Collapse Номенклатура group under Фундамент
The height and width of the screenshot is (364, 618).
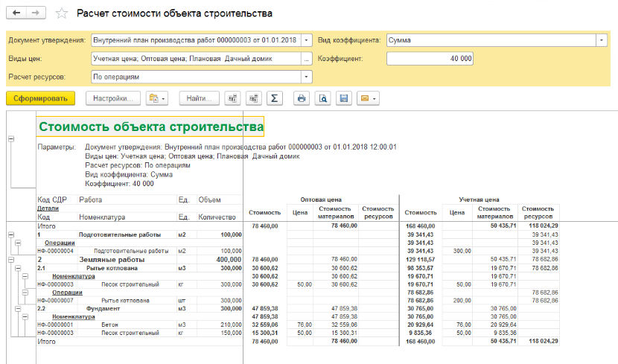25,316
